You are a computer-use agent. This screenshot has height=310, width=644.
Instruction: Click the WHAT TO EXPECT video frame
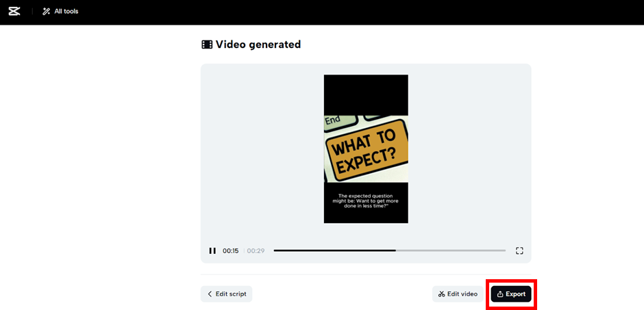366,148
